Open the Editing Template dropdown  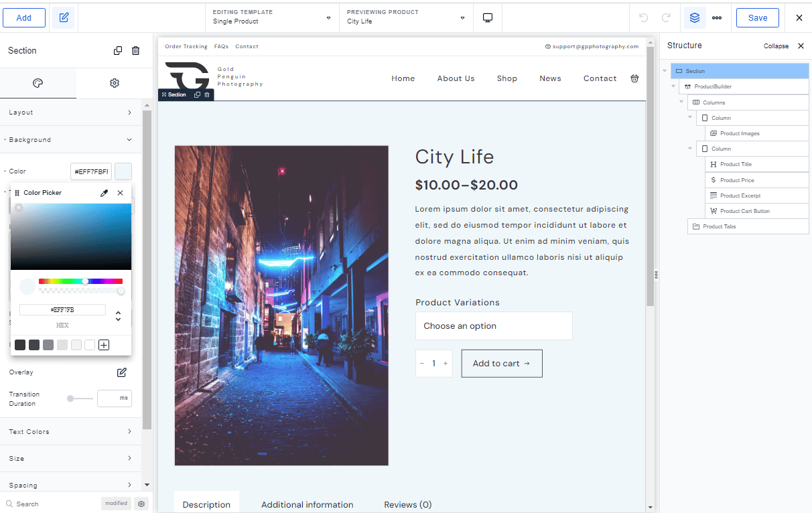(x=271, y=17)
